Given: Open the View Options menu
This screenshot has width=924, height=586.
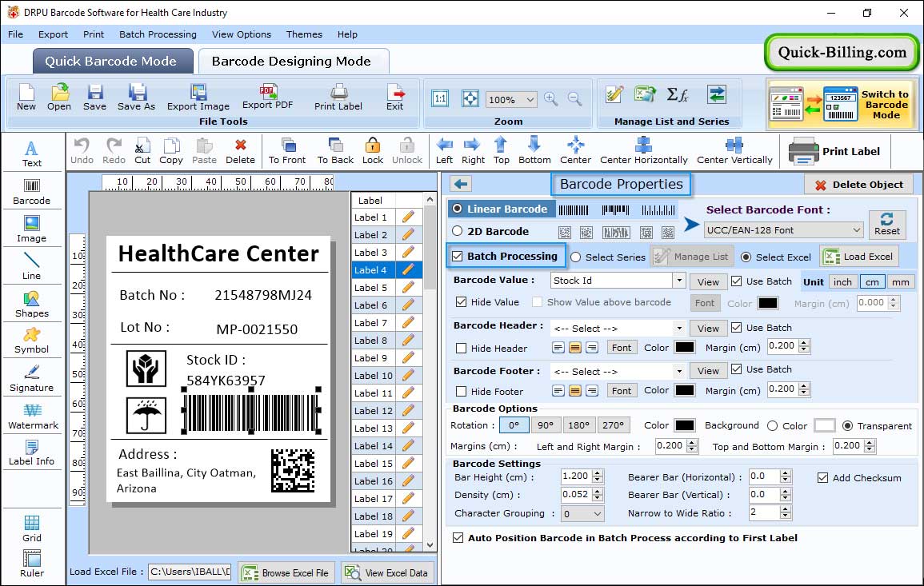Looking at the screenshot, I should point(242,34).
